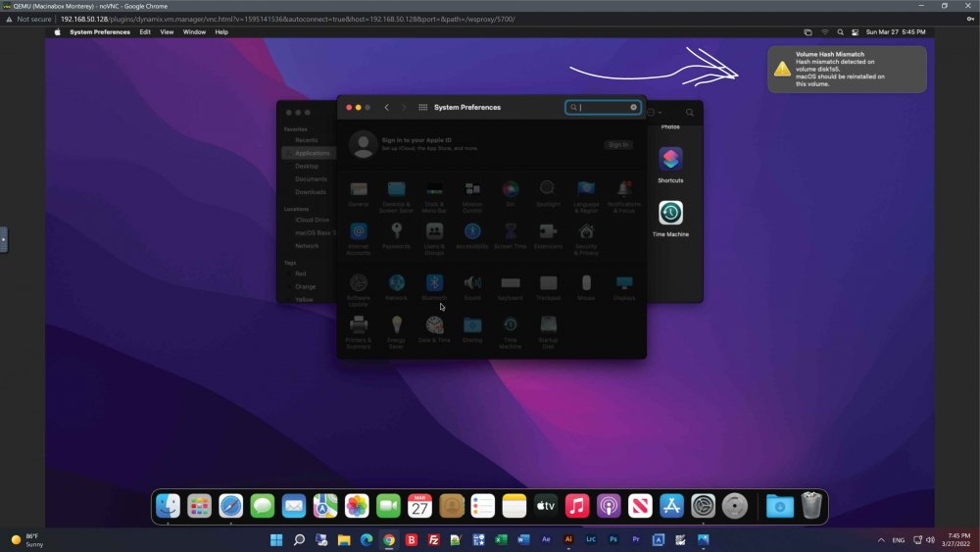Open the Window menu
Screen dimensions: 980x552
tap(194, 32)
